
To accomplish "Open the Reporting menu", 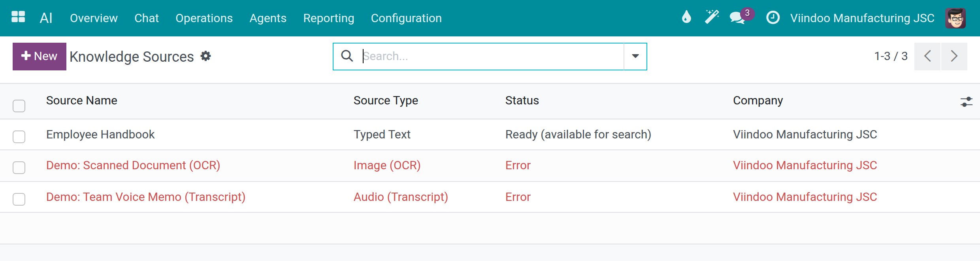I will click(x=328, y=18).
